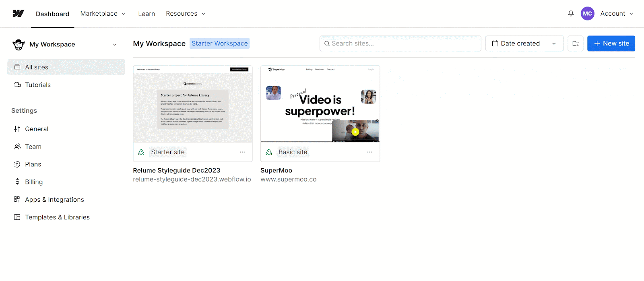The height and width of the screenshot is (281, 644).
Task: Click the Webflow logo icon
Action: click(x=18, y=14)
